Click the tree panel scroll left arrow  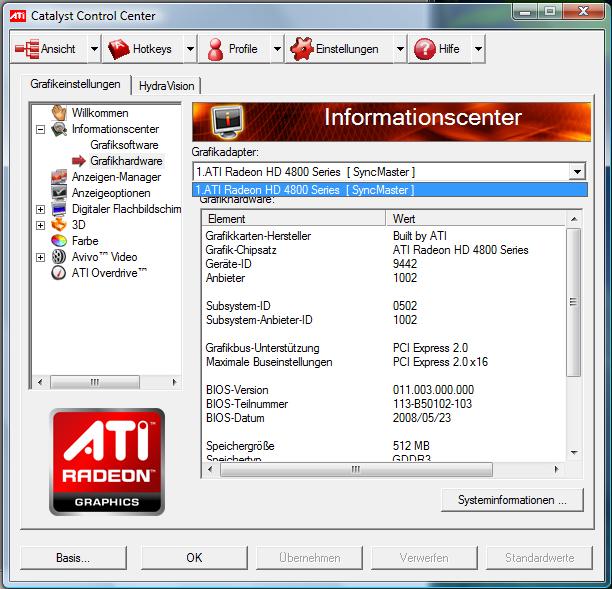pyautogui.click(x=39, y=382)
